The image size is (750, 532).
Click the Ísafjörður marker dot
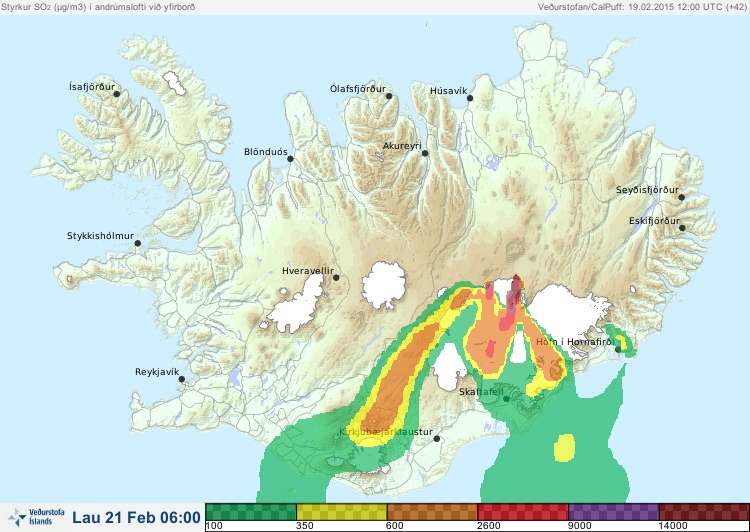click(x=117, y=94)
